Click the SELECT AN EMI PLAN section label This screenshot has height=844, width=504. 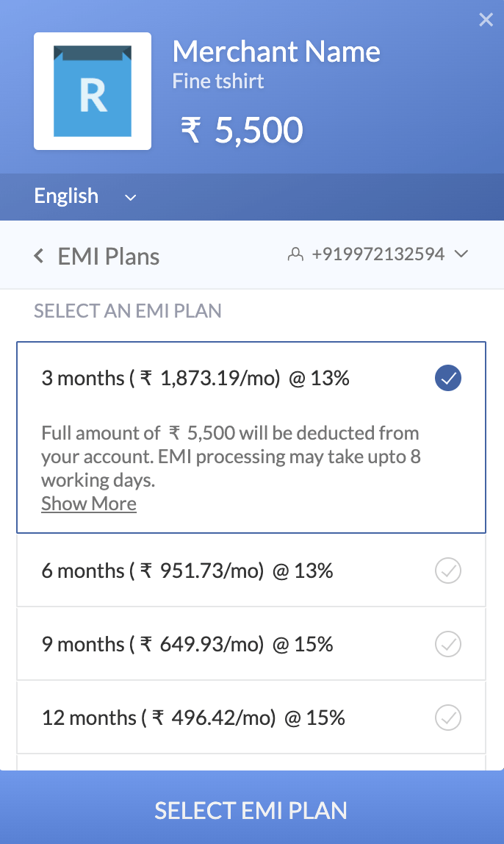click(x=126, y=311)
